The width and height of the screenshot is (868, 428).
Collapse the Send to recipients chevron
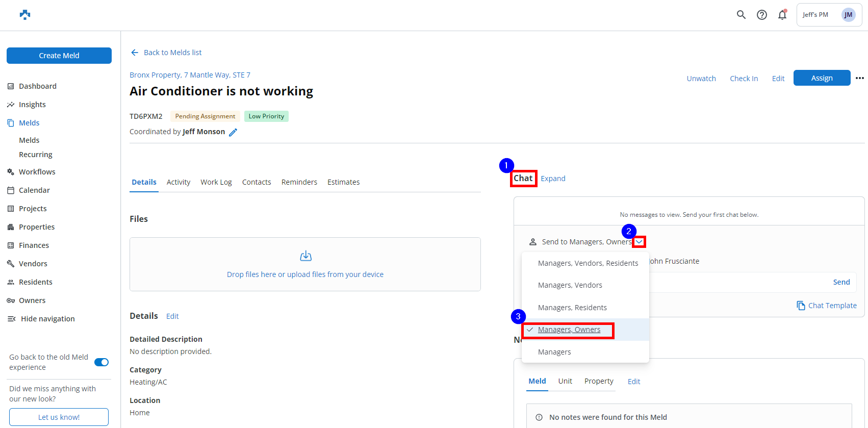click(x=639, y=242)
